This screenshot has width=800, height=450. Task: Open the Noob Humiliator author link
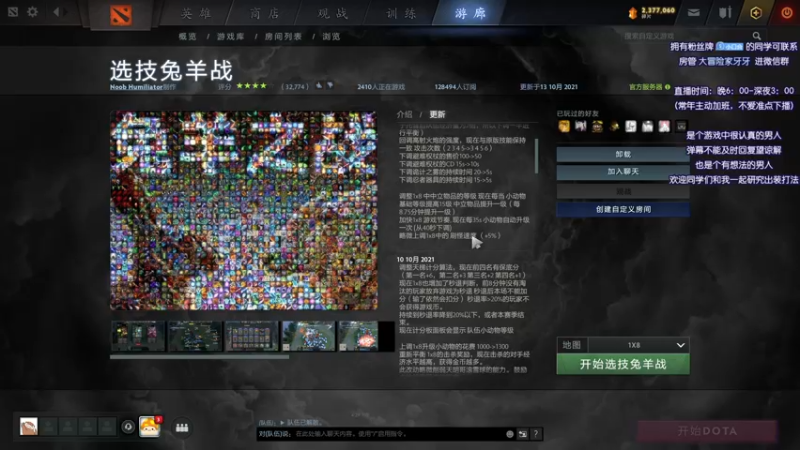(x=136, y=87)
